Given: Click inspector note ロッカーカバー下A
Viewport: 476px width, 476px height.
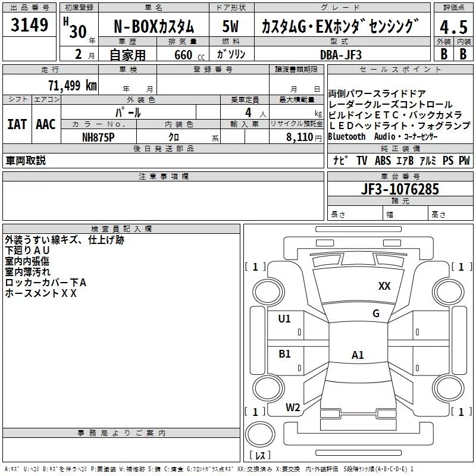Looking at the screenshot, I should (x=46, y=282).
